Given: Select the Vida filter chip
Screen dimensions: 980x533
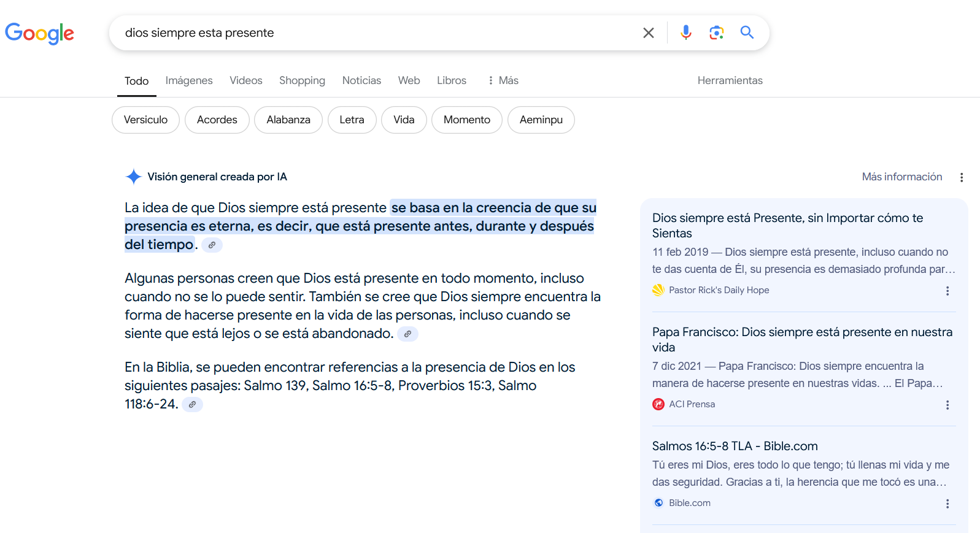Looking at the screenshot, I should 404,120.
